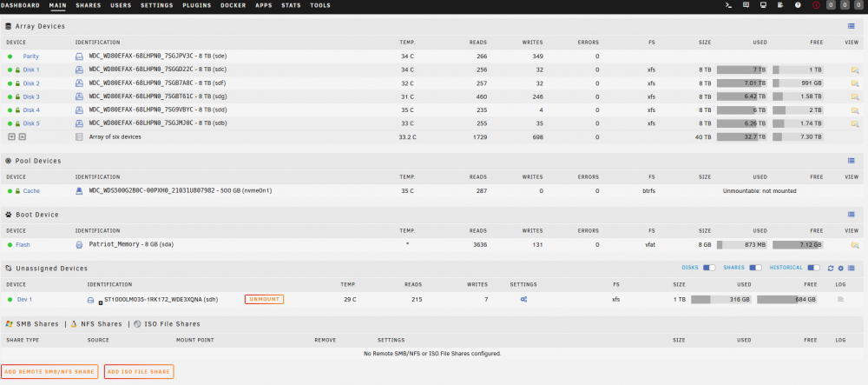Click the down arrow in array totals row

[x=11, y=136]
